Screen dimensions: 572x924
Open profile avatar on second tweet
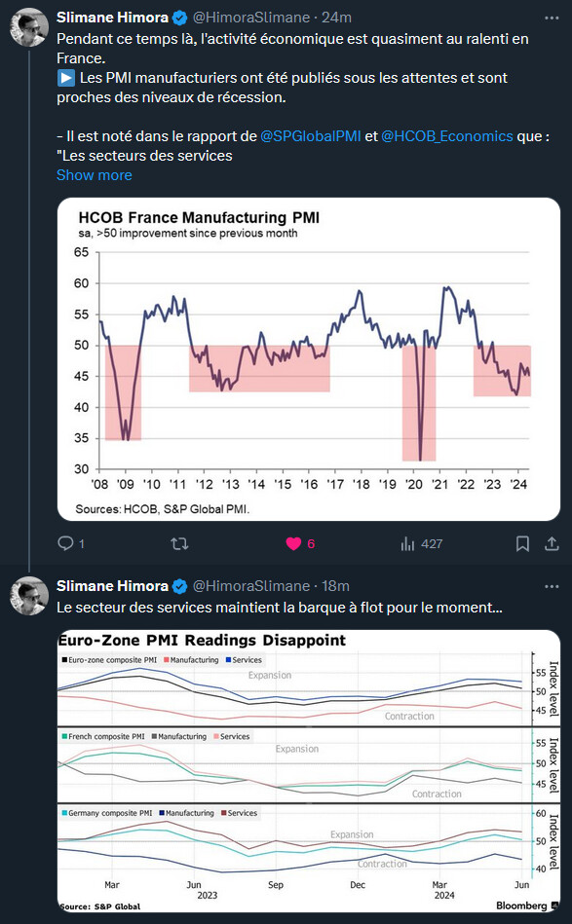click(x=29, y=596)
